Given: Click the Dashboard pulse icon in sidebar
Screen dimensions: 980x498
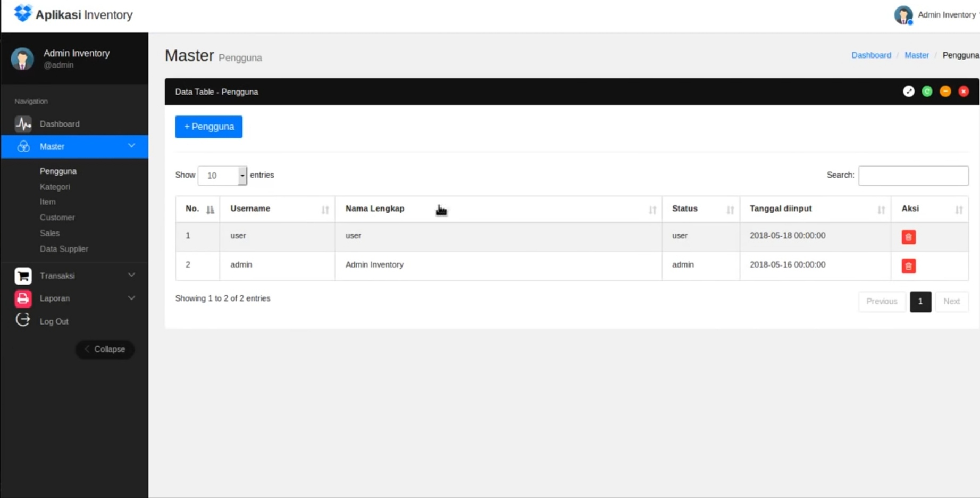Looking at the screenshot, I should tap(23, 124).
